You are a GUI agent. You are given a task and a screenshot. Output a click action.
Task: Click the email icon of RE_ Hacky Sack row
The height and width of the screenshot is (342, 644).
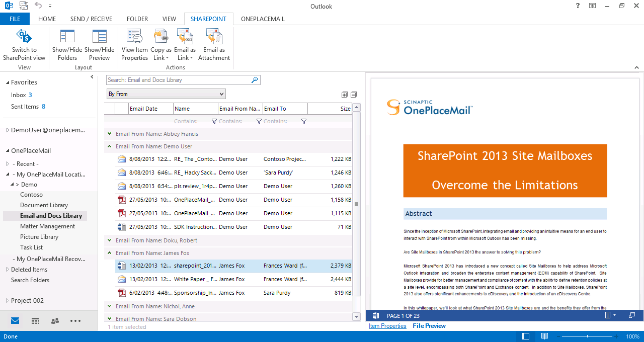click(121, 173)
